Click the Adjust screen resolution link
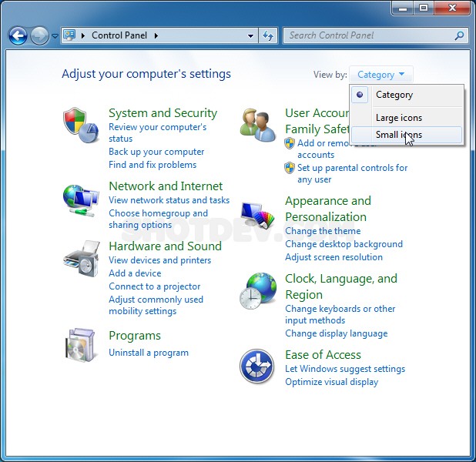This screenshot has height=462, width=476. click(x=334, y=257)
